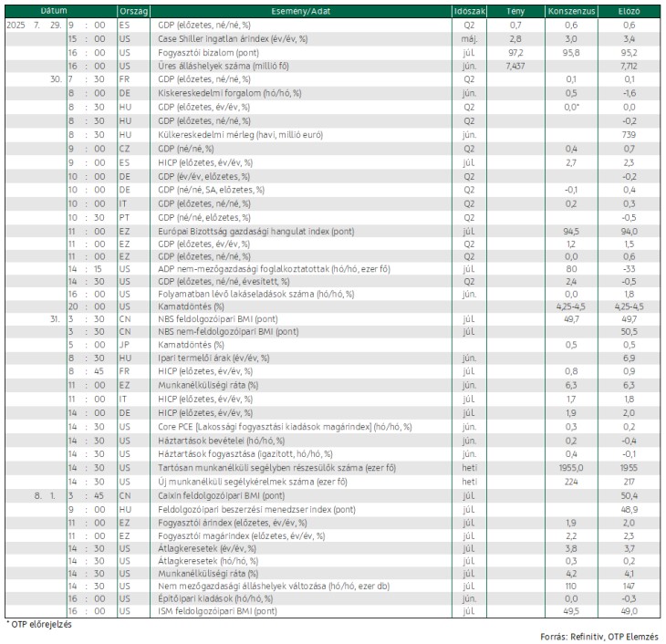Select ADP nem-mezőgazdasági foglalkoztatottak row
666x644 pixels.
pyautogui.click(x=333, y=269)
